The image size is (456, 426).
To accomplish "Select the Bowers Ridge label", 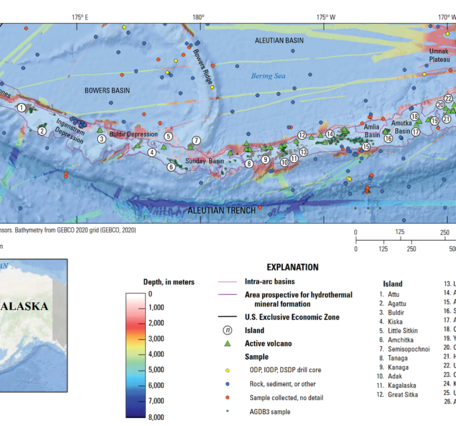I will [x=203, y=67].
